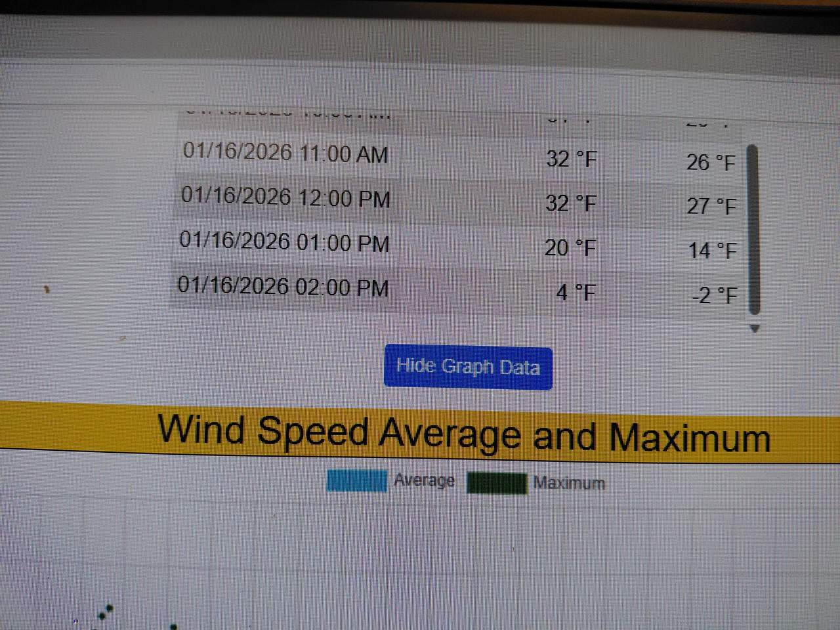Image resolution: width=840 pixels, height=630 pixels.
Task: Click the Maximum legend label
Action: click(569, 483)
